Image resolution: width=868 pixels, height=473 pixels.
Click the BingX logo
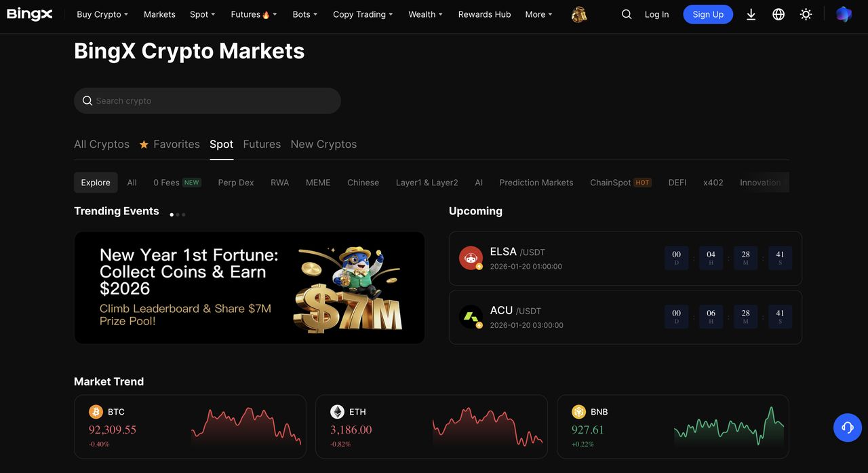[x=30, y=14]
